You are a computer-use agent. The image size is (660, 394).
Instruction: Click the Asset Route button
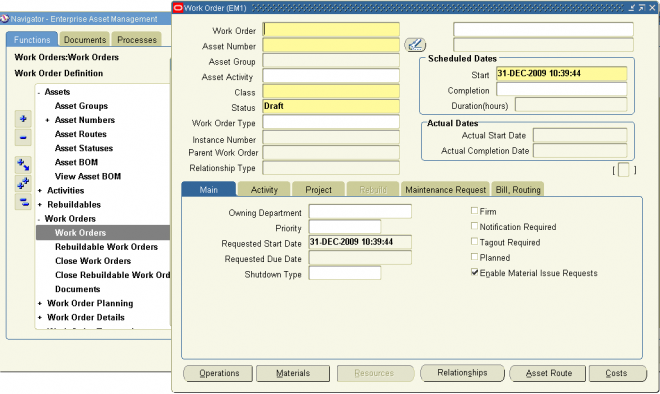548,373
